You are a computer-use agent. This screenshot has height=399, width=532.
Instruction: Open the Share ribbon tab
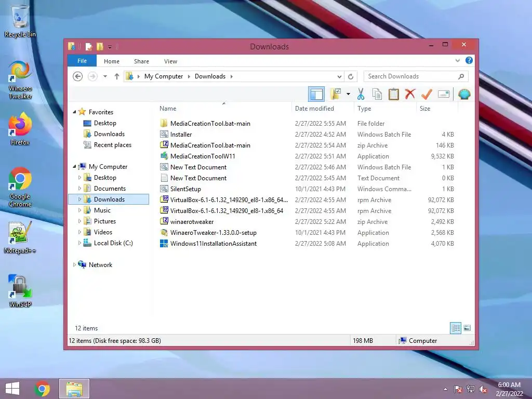point(141,61)
